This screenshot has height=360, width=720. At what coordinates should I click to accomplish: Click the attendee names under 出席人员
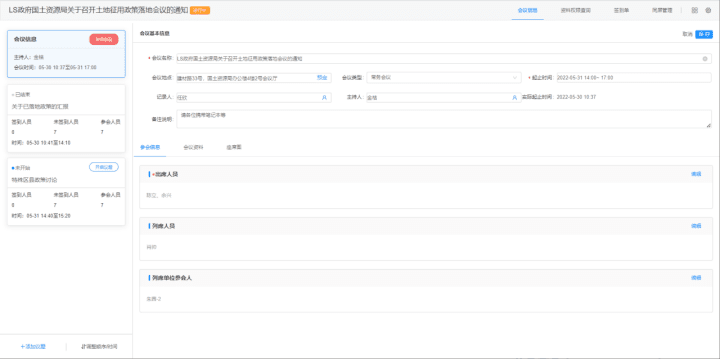tap(158, 196)
